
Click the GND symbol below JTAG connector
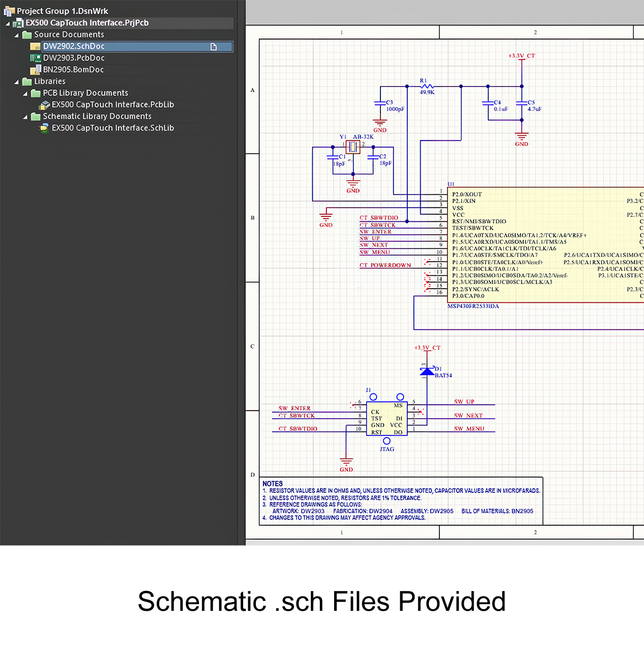point(346,465)
